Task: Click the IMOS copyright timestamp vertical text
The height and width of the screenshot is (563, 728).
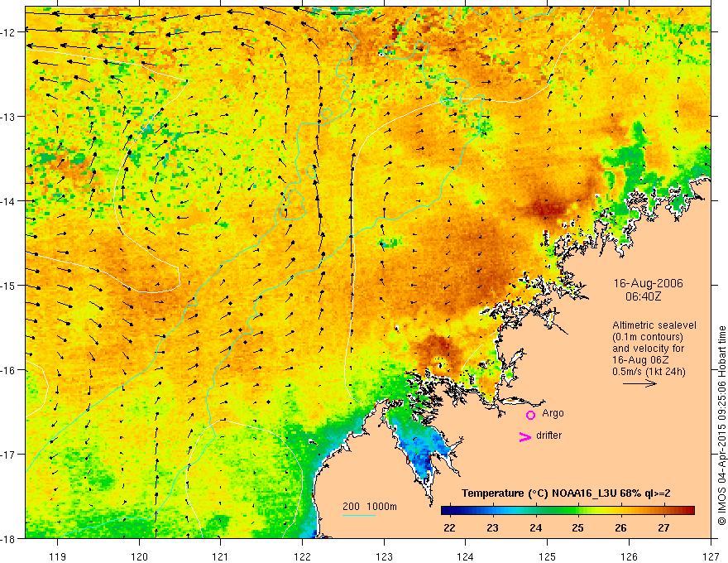Action: 721,426
